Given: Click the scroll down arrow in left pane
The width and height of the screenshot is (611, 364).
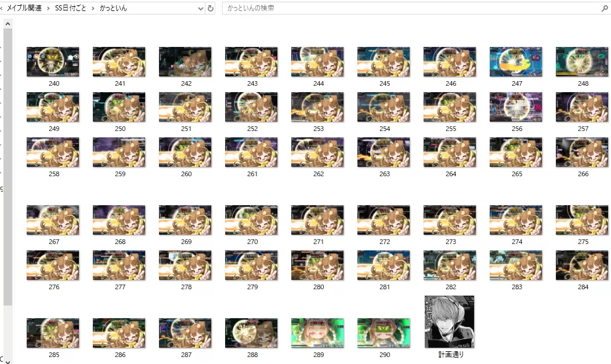Looking at the screenshot, I should pyautogui.click(x=8, y=361).
